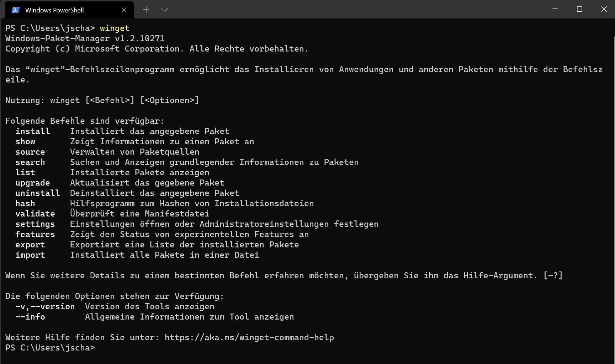Maximize the terminal window
This screenshot has height=364, width=615.
579,9
